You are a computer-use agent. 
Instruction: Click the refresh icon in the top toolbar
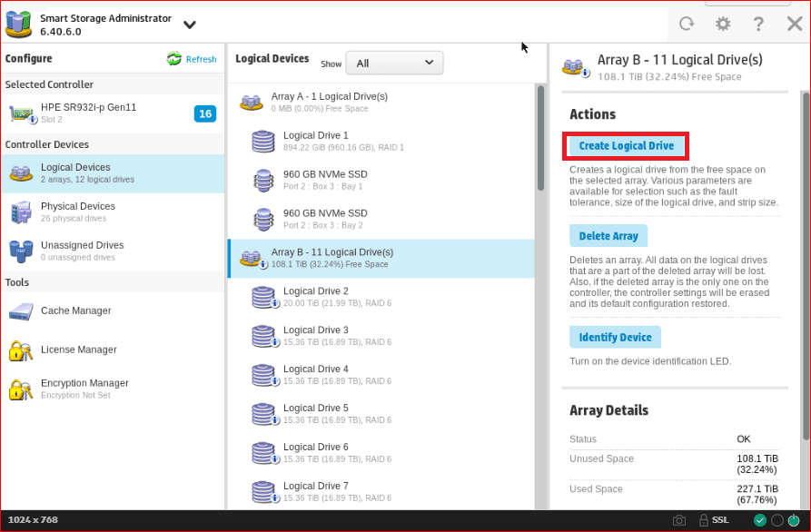687,24
